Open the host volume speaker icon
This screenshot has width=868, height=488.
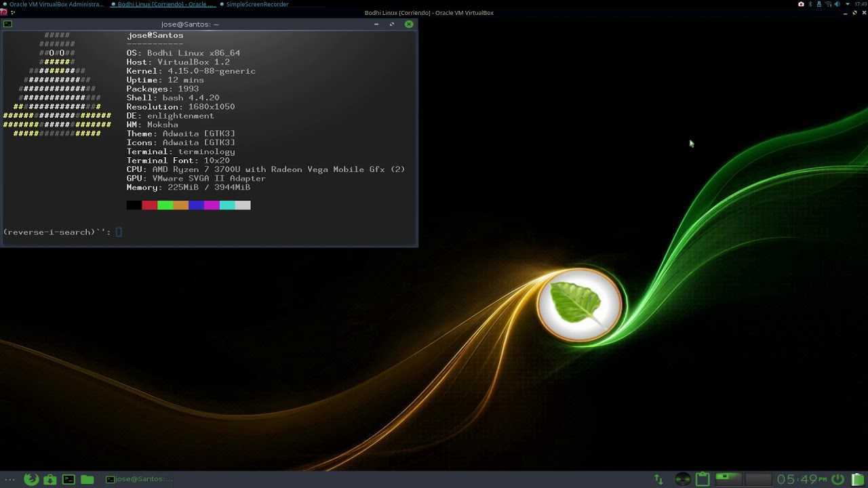tap(838, 4)
